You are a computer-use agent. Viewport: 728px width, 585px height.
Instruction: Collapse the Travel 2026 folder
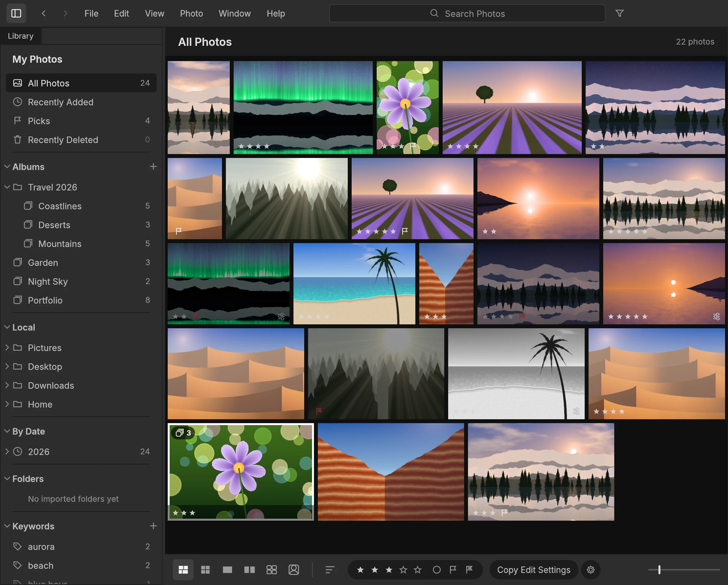(7, 187)
